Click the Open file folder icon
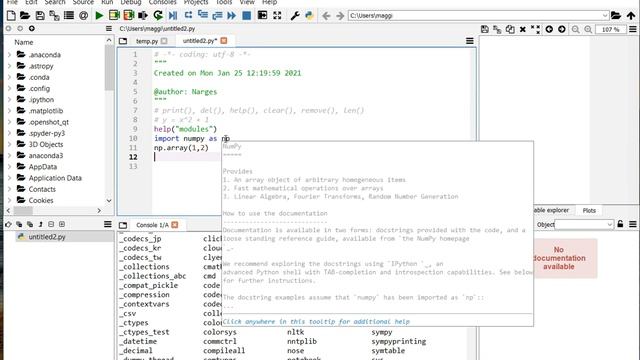 click(x=25, y=16)
